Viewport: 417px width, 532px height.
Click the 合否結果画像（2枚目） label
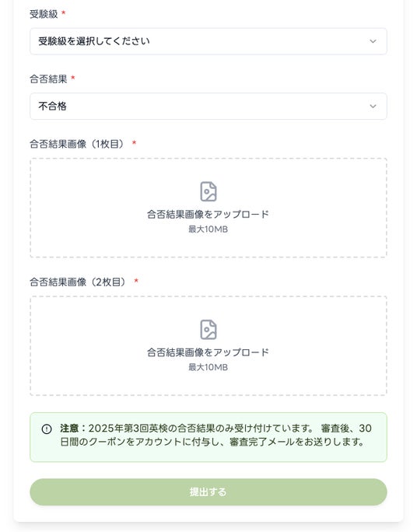click(79, 282)
